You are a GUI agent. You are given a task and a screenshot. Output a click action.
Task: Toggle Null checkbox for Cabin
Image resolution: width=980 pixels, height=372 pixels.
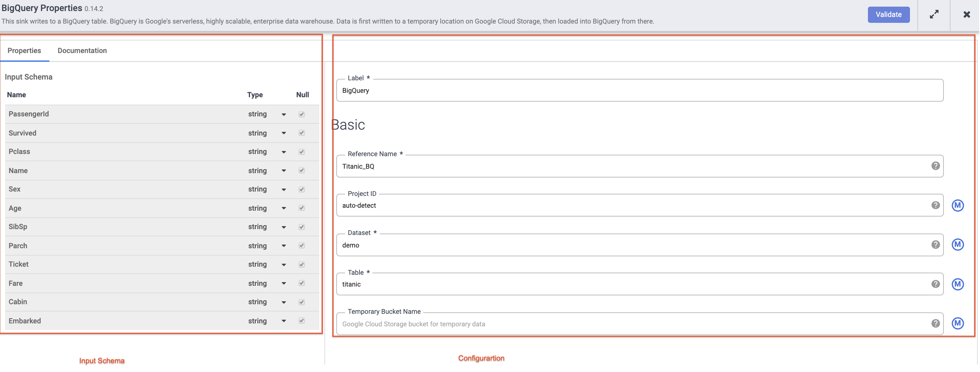[302, 302]
